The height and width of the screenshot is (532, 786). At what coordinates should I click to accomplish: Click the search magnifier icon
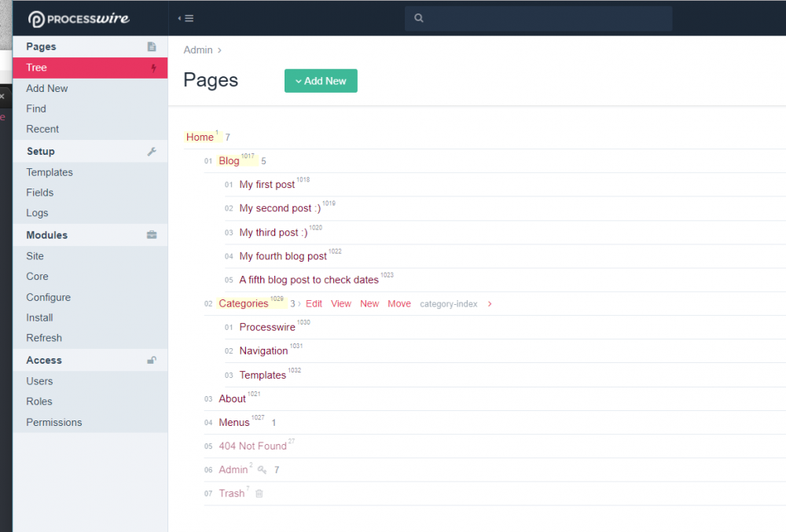click(x=419, y=18)
